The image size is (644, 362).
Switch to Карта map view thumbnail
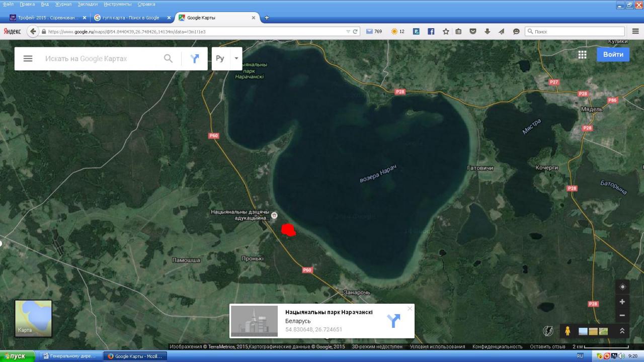(x=33, y=318)
